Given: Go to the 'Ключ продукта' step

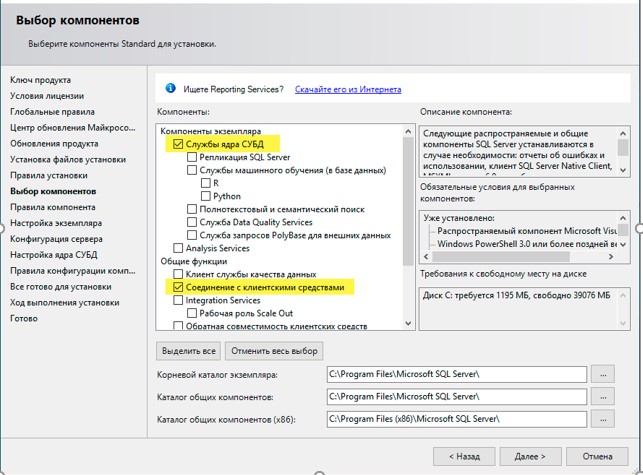Looking at the screenshot, I should coord(41,80).
